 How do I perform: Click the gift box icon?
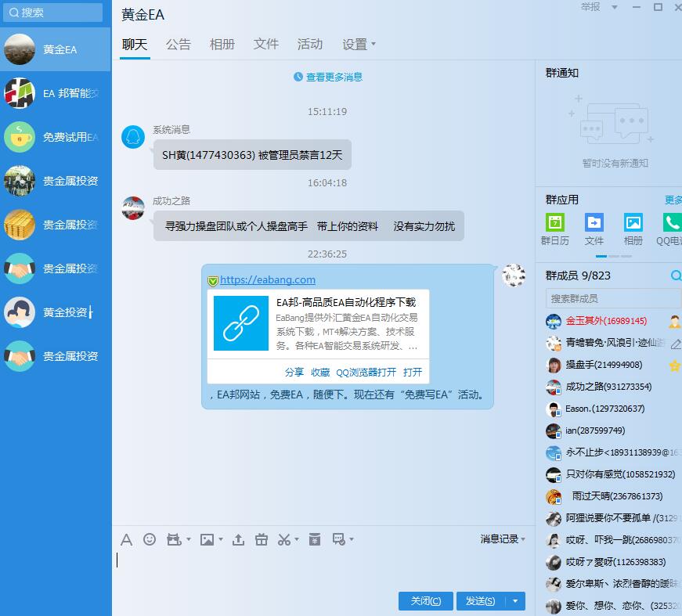click(x=262, y=539)
